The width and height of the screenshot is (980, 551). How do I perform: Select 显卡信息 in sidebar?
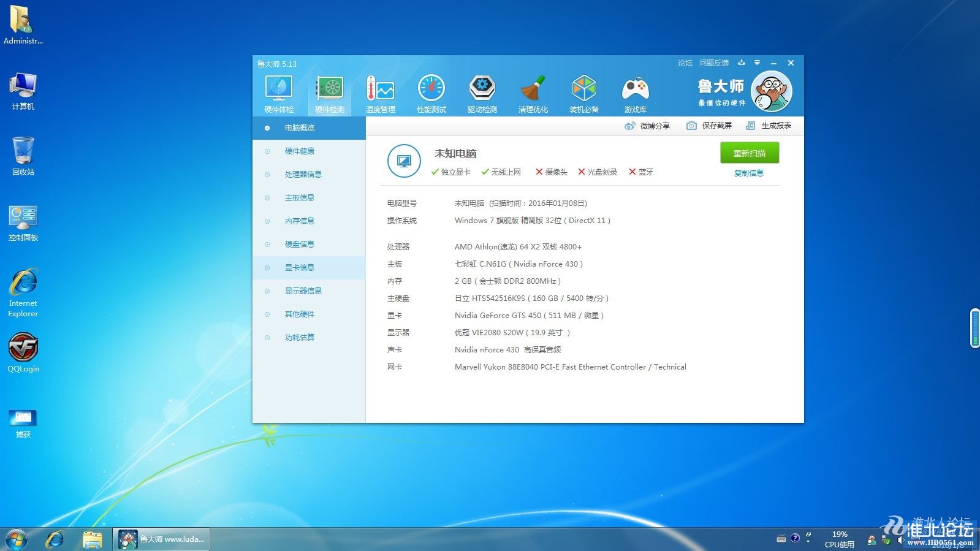[x=309, y=268]
